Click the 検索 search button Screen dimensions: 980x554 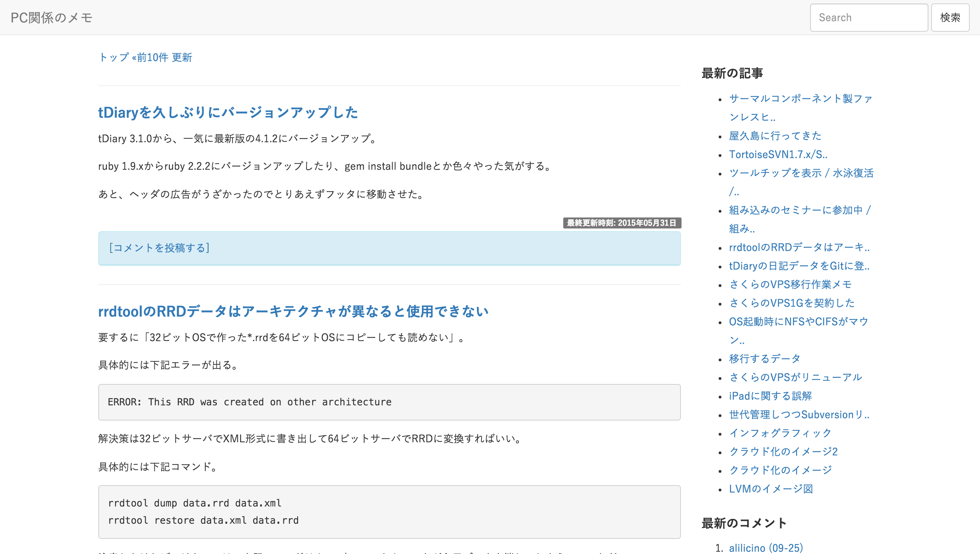950,18
